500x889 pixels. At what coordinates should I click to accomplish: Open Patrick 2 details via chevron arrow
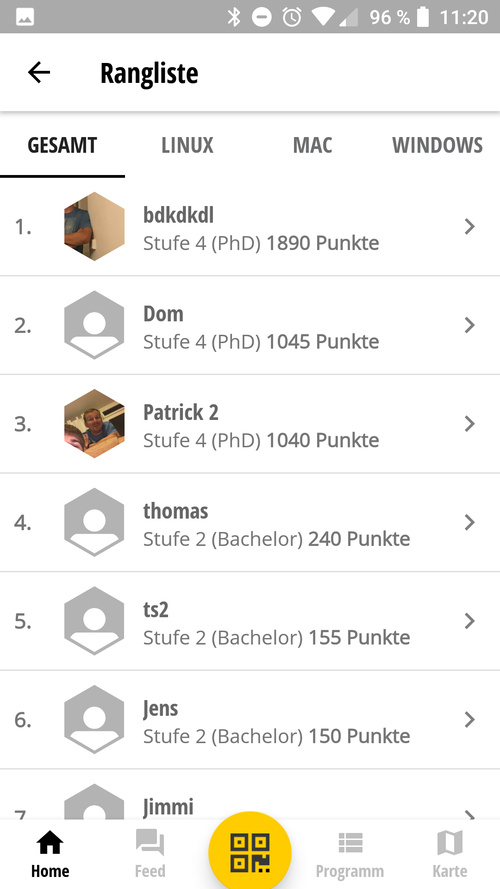click(x=469, y=424)
